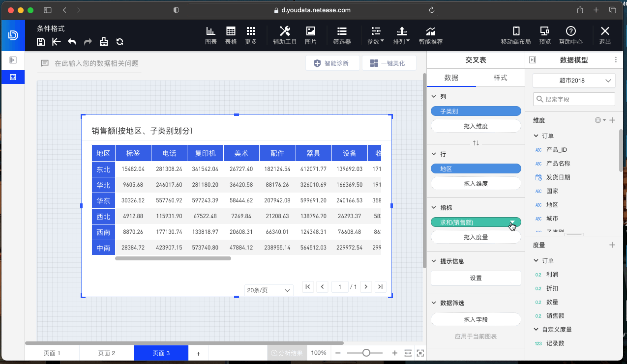This screenshot has height=364, width=627.
Task: Undo the last action
Action: point(72,42)
